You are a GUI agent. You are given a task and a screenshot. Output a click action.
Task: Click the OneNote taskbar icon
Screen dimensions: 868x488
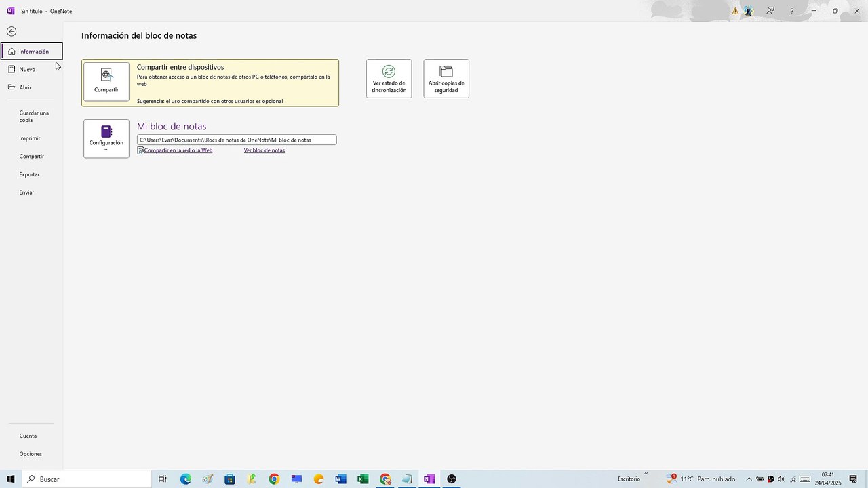429,479
